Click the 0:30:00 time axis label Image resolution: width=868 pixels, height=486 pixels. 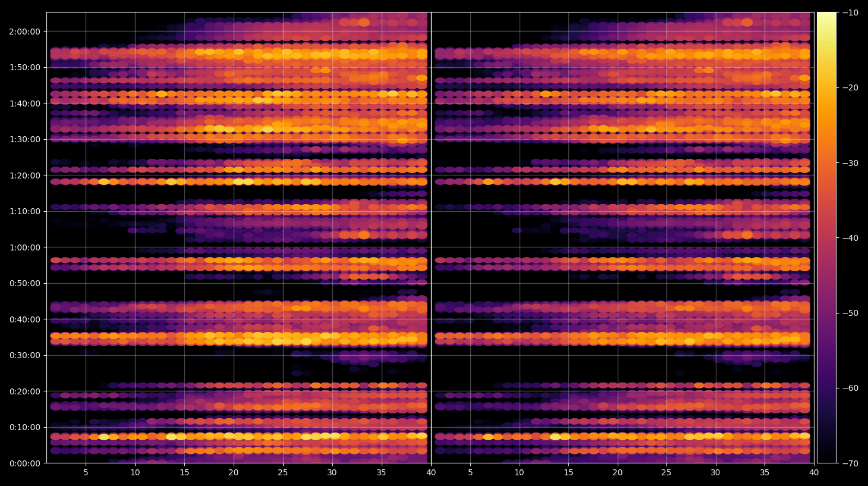pyautogui.click(x=24, y=355)
